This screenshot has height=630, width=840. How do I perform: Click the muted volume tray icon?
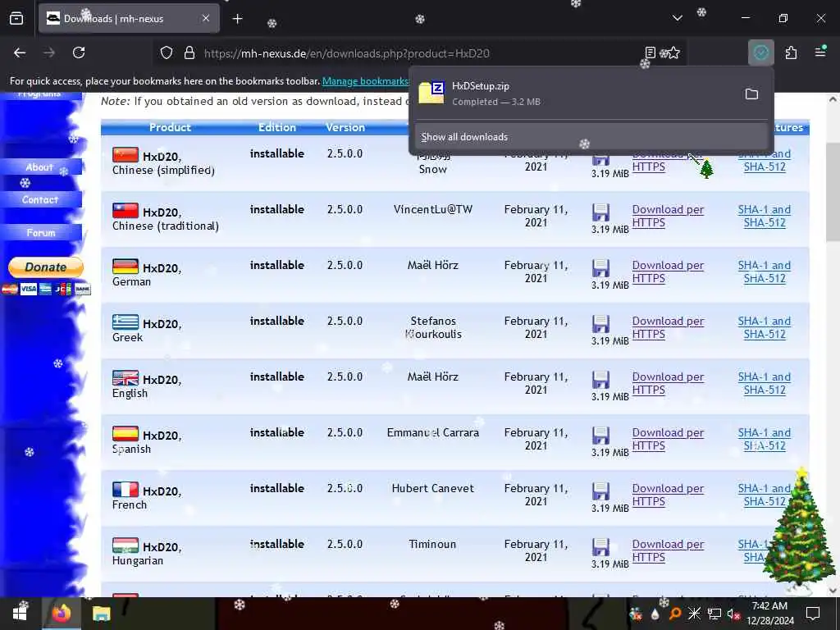pos(733,614)
